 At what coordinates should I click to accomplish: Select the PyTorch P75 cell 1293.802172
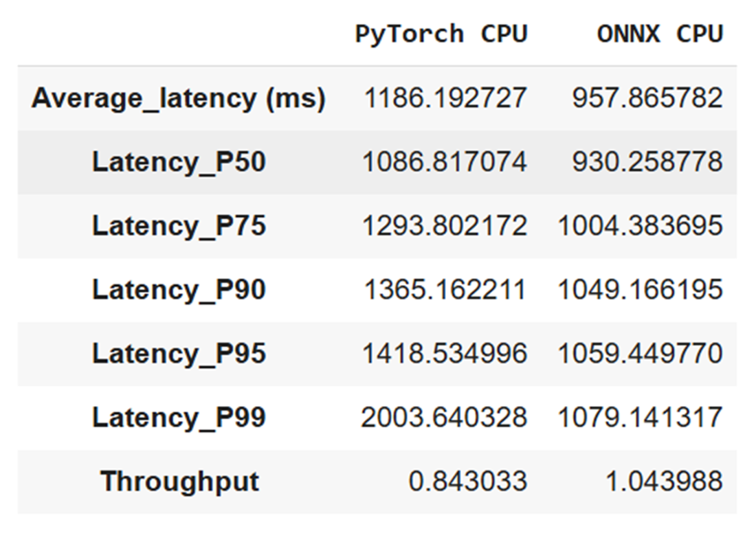(445, 225)
